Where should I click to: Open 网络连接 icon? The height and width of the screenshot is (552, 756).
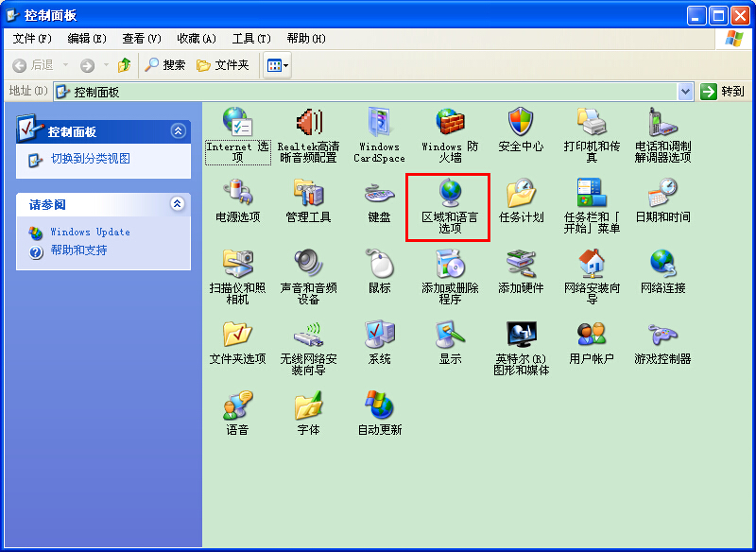tap(662, 263)
